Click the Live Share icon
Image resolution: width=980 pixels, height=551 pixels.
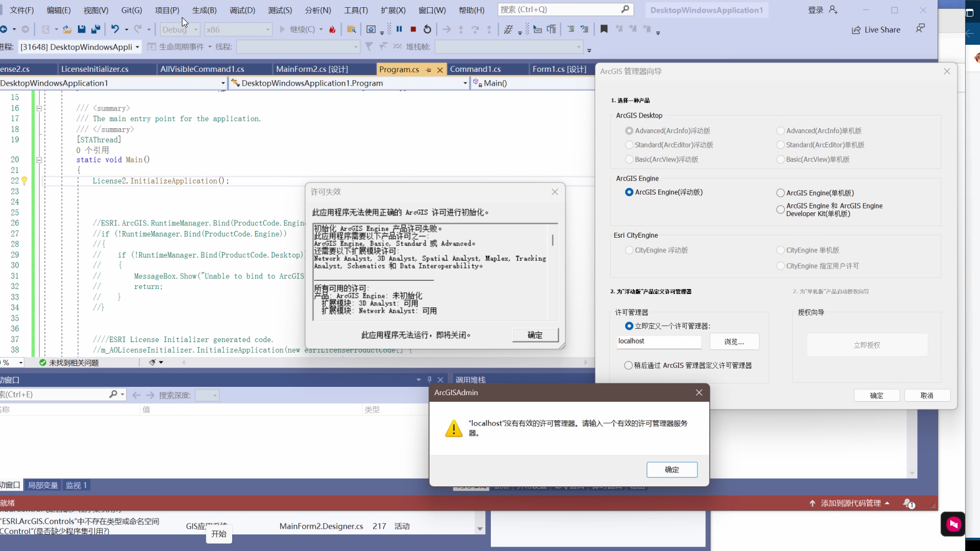[x=856, y=30]
